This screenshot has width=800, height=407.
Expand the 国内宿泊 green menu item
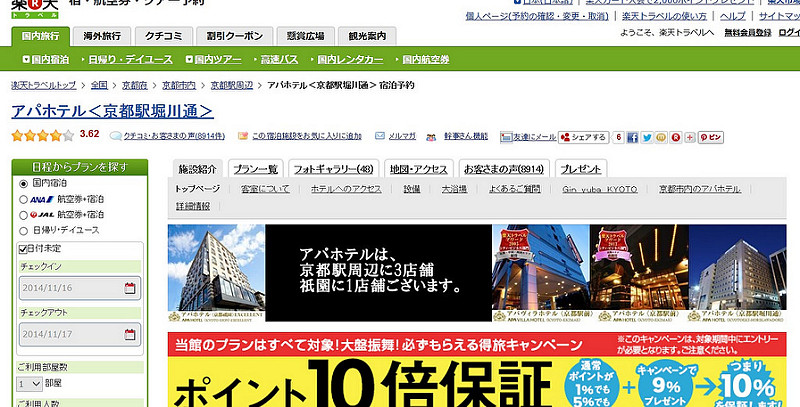click(x=45, y=60)
